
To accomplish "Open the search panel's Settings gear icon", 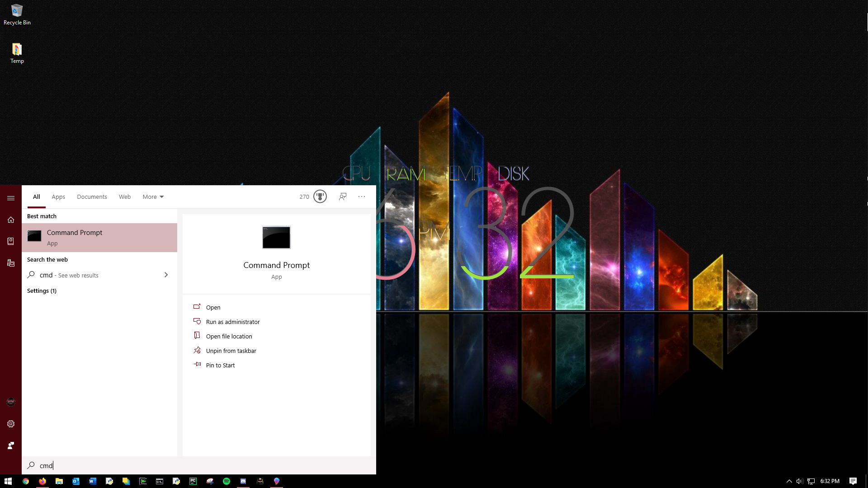I will [11, 423].
